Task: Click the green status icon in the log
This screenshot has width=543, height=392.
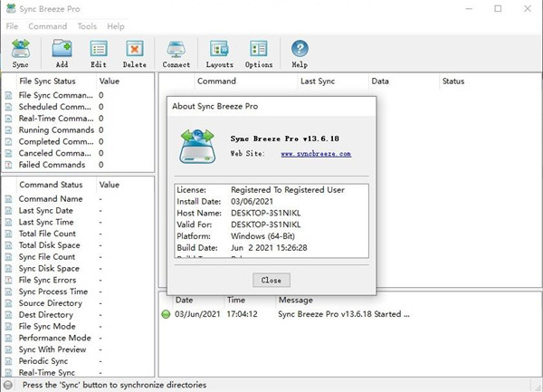Action: [x=166, y=314]
